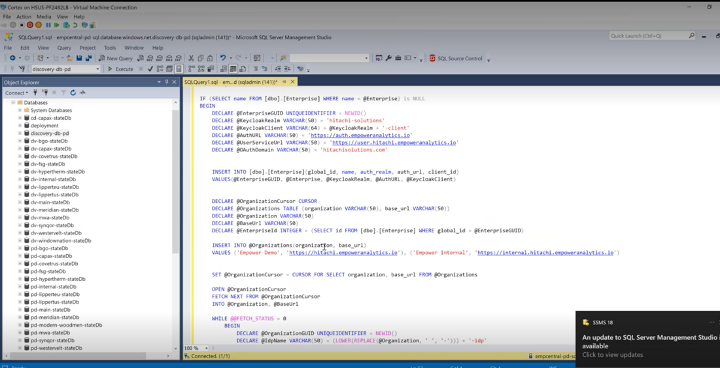Image resolution: width=720 pixels, height=368 pixels.
Task: Open the SSMS Help menu
Action: click(158, 48)
